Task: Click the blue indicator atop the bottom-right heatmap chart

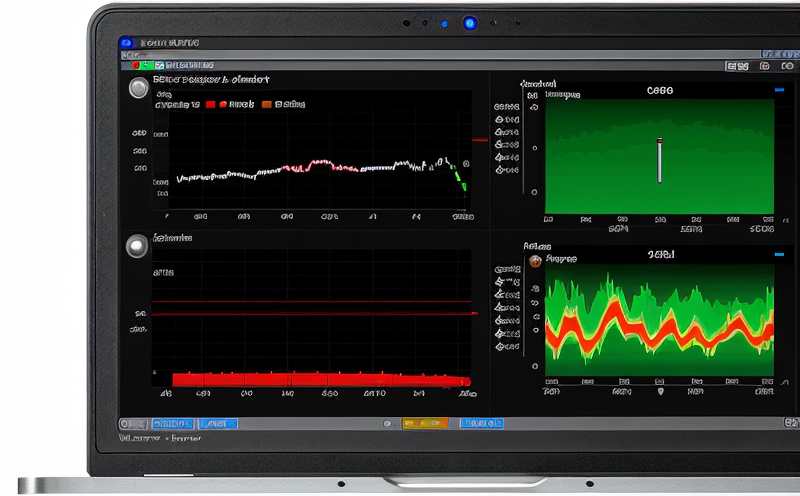Action: click(x=779, y=255)
